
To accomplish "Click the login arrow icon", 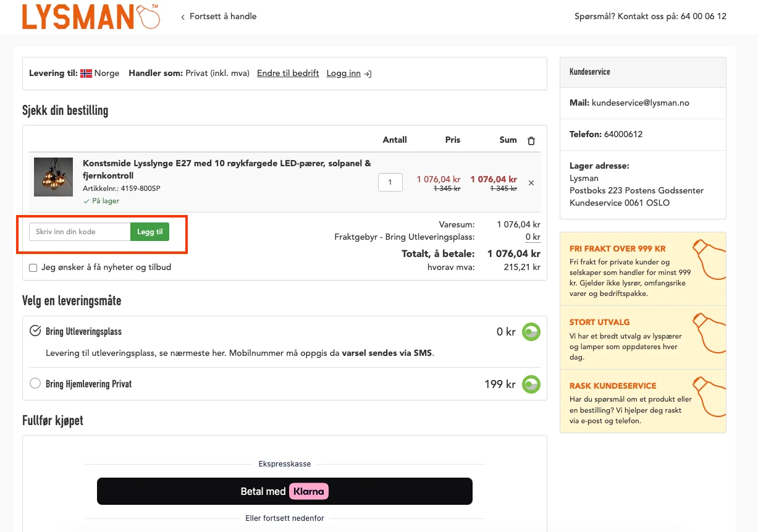I will [x=368, y=74].
